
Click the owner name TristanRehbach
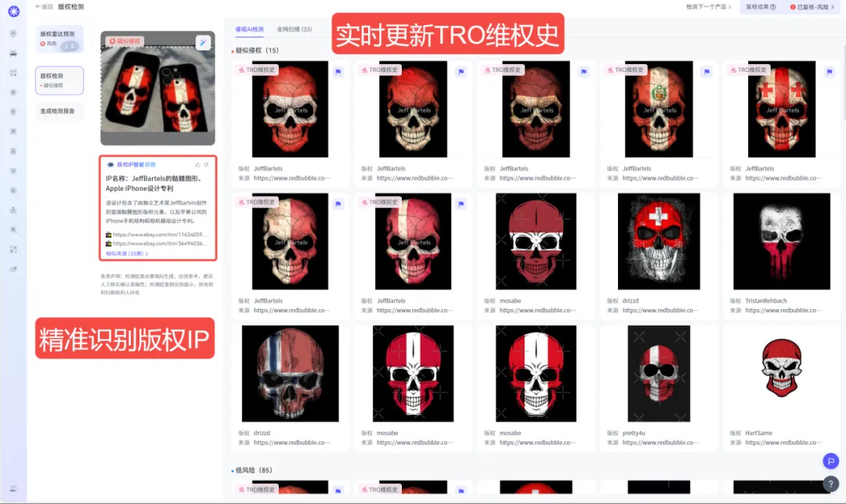coord(765,301)
